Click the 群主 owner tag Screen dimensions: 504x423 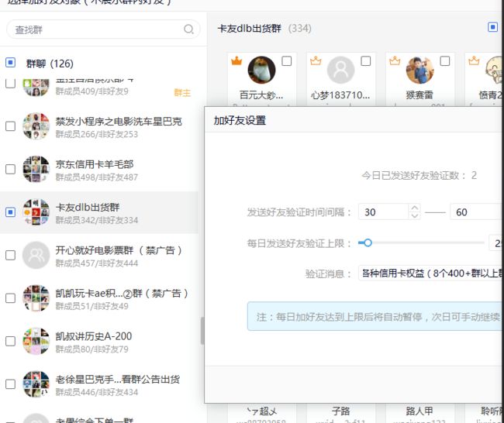pos(182,93)
